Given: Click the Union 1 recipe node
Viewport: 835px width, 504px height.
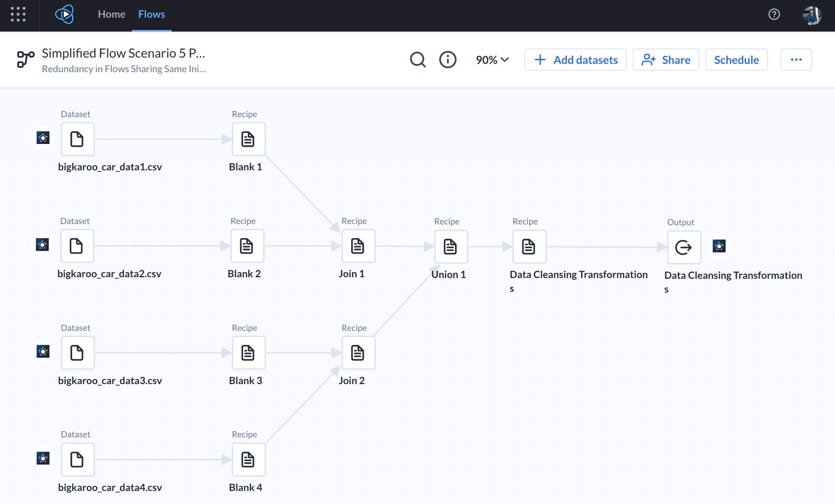Looking at the screenshot, I should 451,247.
